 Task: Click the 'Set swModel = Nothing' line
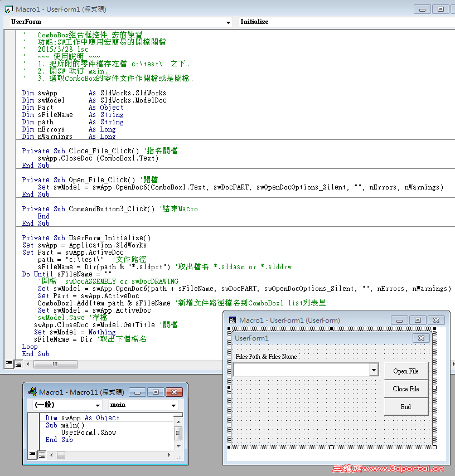point(75,332)
